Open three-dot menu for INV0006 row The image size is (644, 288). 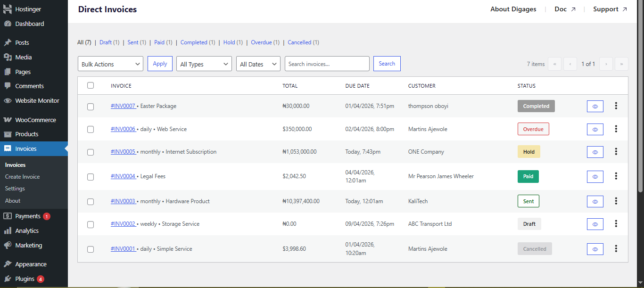click(x=616, y=129)
